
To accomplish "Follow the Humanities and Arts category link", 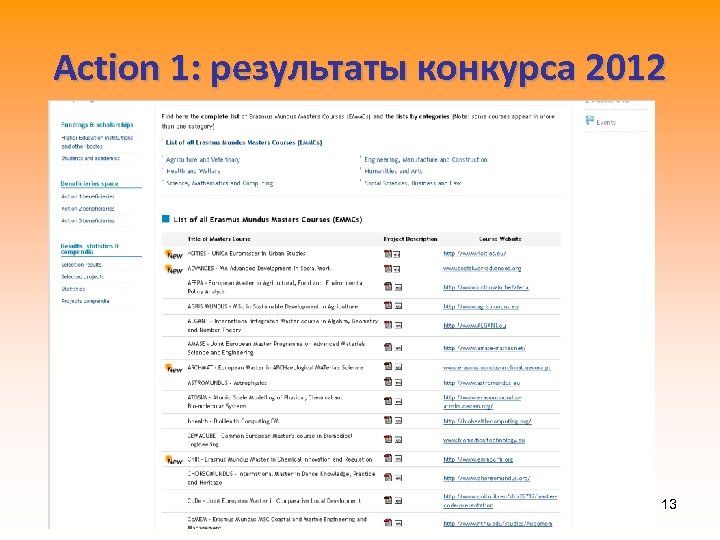I will point(394,171).
